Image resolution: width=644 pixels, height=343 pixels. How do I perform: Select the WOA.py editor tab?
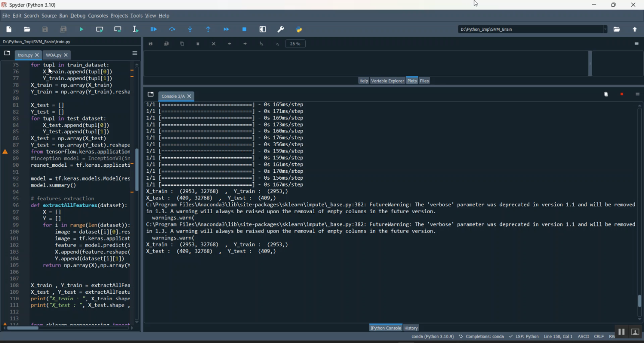54,55
